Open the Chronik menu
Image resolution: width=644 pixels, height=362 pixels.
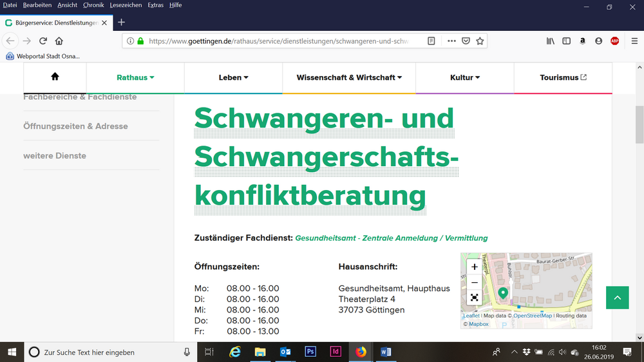(93, 5)
